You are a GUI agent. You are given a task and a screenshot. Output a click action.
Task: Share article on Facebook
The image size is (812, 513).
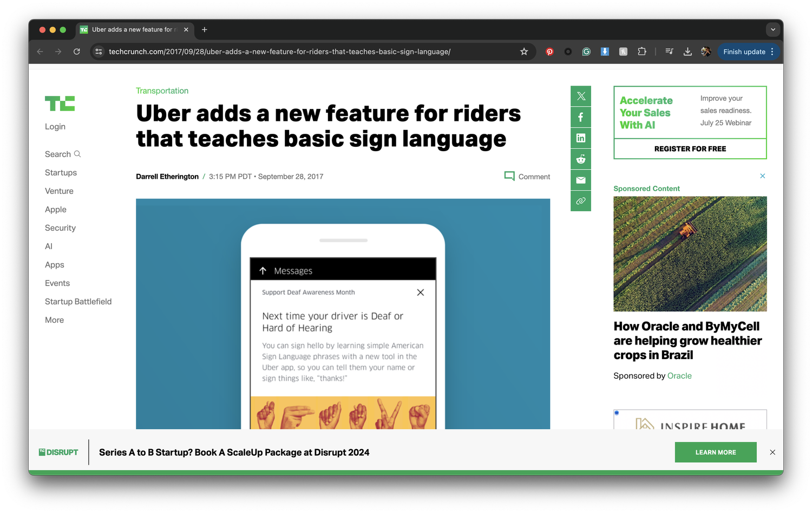coord(581,117)
